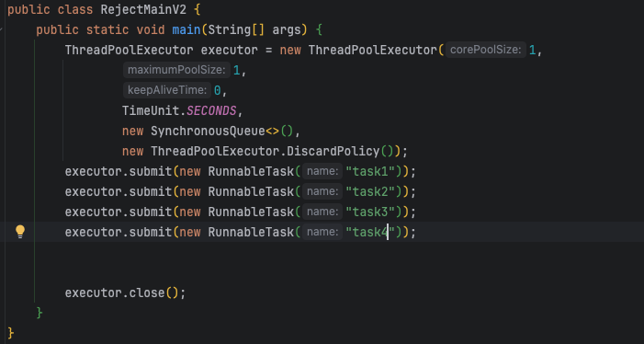
Task: Click the yellow lightbulb quick-fix icon
Action: point(20,232)
